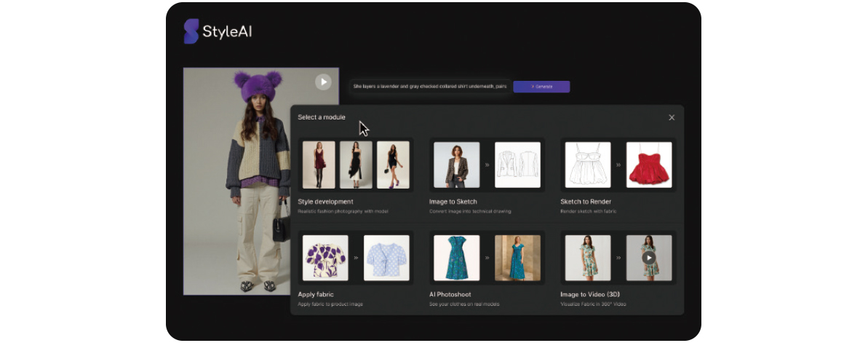Click the prompt text input field
Image resolution: width=868 pixels, height=343 pixels.
click(429, 87)
